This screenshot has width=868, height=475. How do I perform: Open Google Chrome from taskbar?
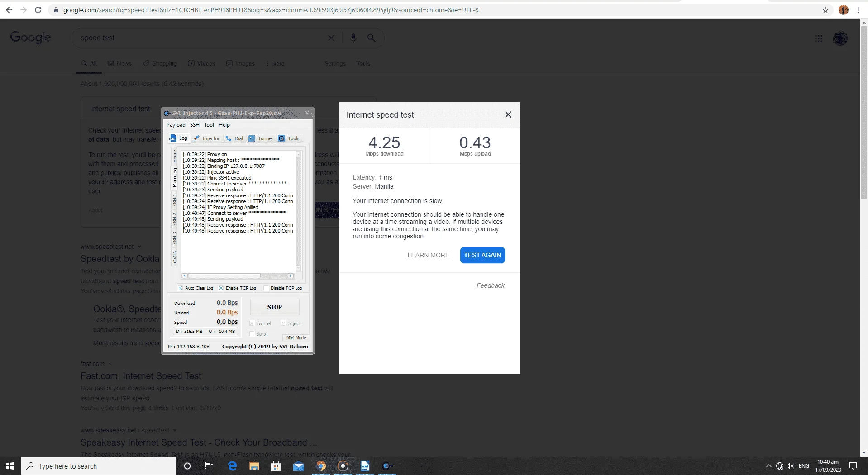click(x=321, y=466)
